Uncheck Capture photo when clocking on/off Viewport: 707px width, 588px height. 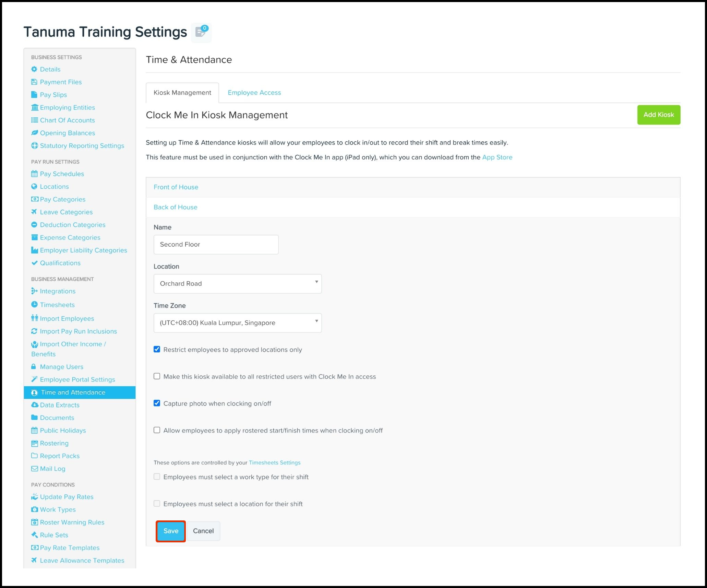(157, 403)
